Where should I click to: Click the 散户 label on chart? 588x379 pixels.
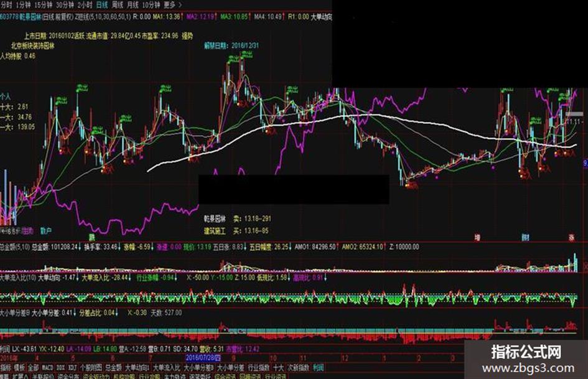(46, 230)
